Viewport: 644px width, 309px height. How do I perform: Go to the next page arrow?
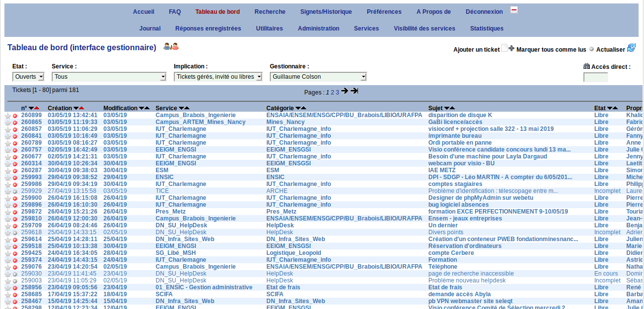tap(345, 91)
